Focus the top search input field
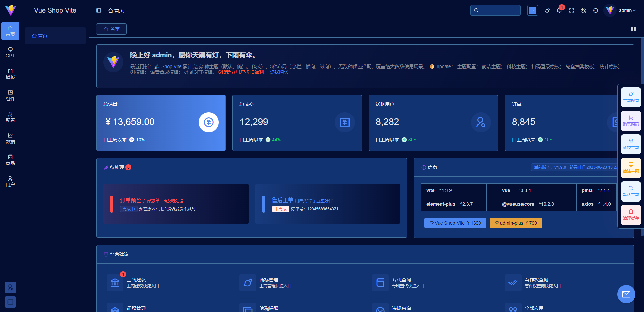This screenshot has width=644, height=312. click(x=495, y=10)
